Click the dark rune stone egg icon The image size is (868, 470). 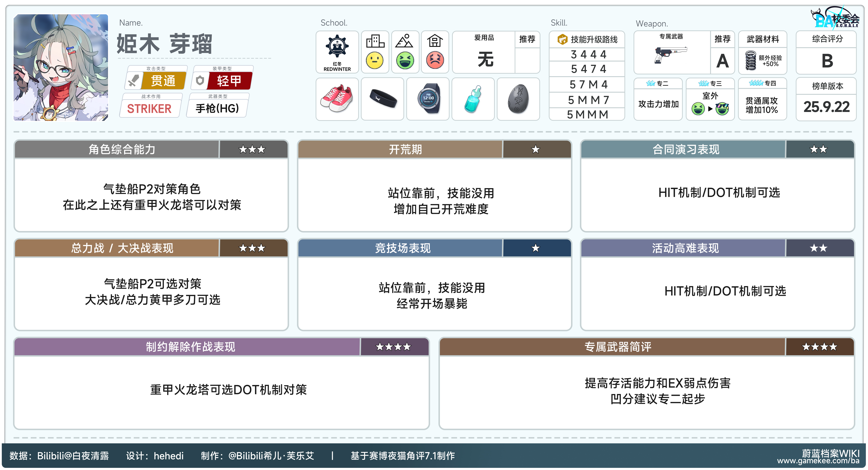(x=518, y=99)
